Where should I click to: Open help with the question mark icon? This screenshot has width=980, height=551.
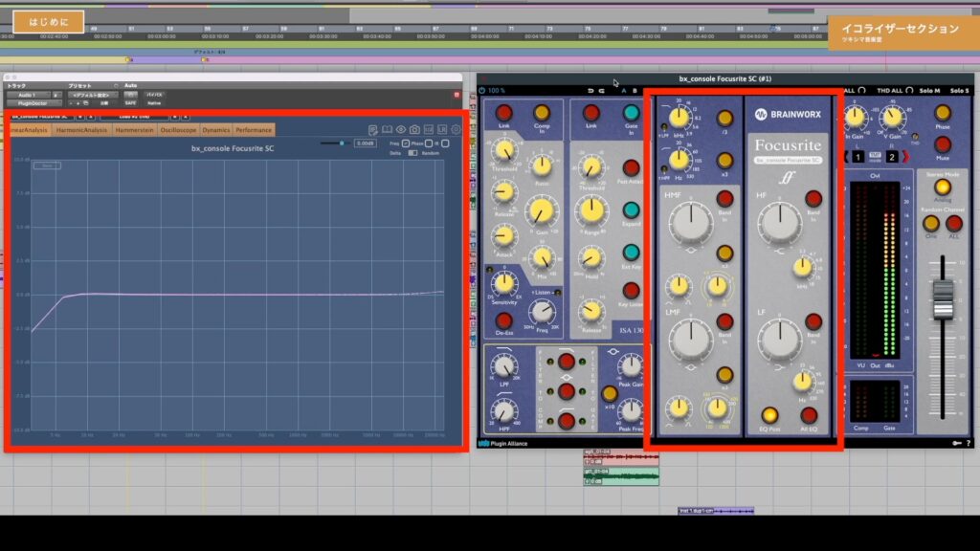tap(969, 443)
